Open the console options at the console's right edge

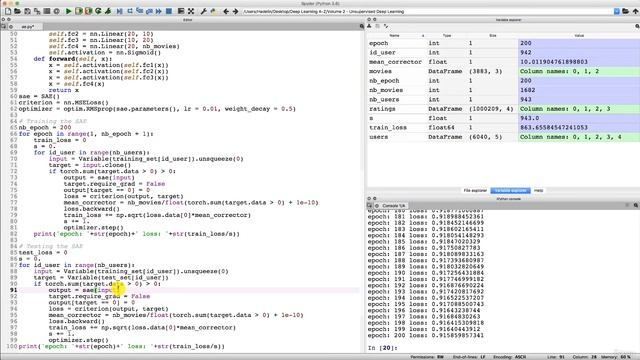(x=636, y=205)
